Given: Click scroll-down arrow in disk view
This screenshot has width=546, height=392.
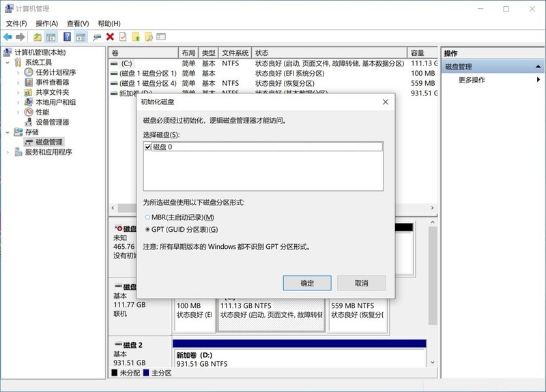Looking at the screenshot, I should [x=432, y=362].
